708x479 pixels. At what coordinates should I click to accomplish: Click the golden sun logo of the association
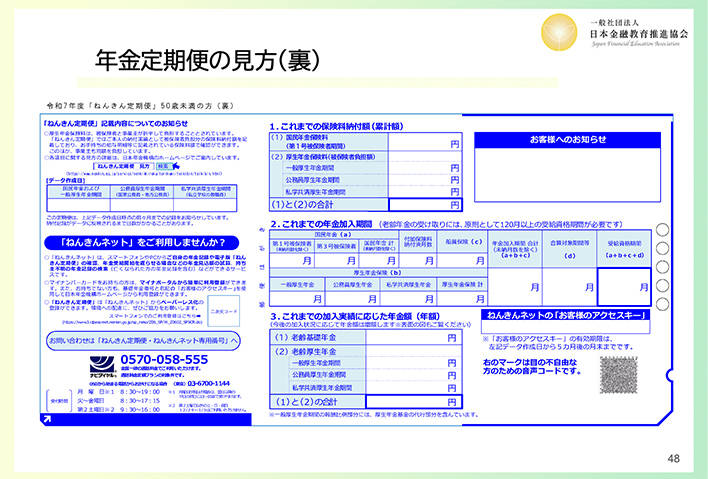click(x=559, y=32)
